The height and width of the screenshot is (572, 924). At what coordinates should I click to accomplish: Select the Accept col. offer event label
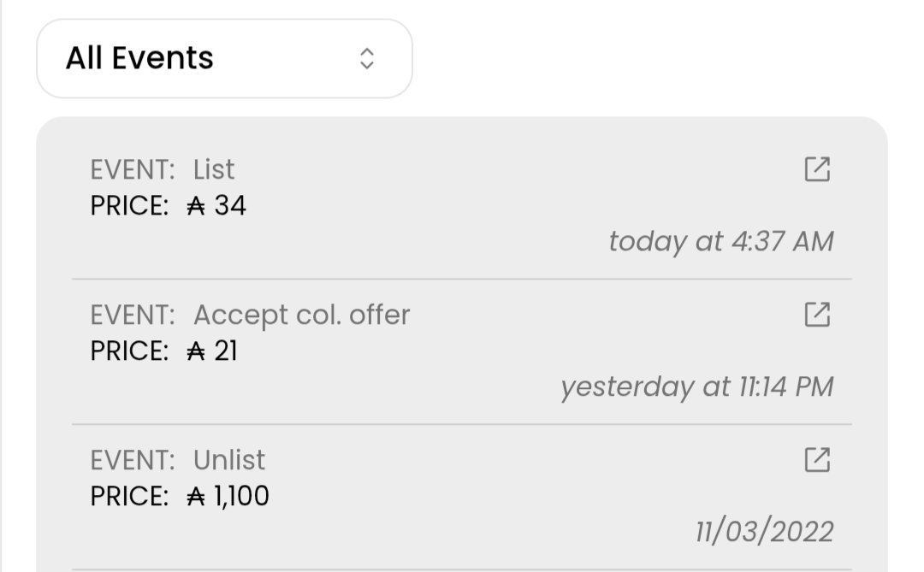301,315
